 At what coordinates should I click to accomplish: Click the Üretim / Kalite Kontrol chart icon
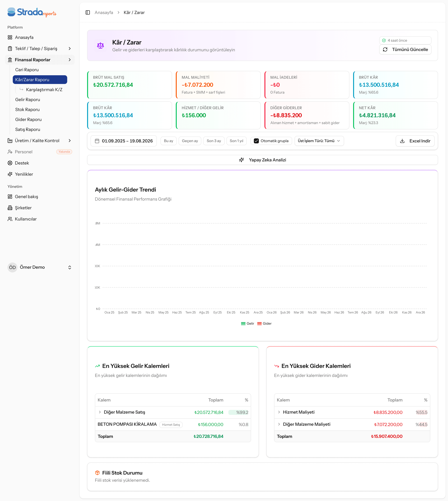point(10,141)
